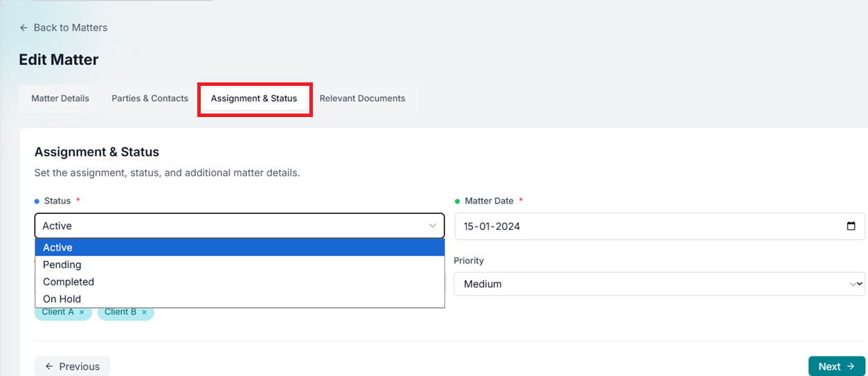Click the Client B chip label
Viewport: 868px width, 376px height.
click(x=120, y=312)
